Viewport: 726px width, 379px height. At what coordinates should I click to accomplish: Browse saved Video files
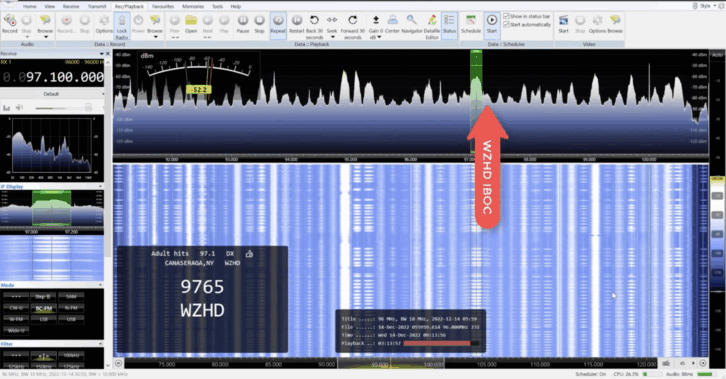615,24
